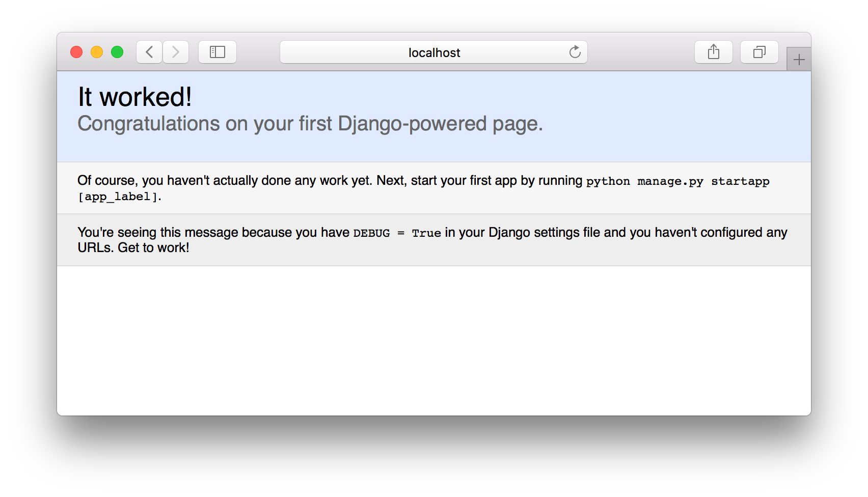Close the Safari window with red button

[x=76, y=52]
